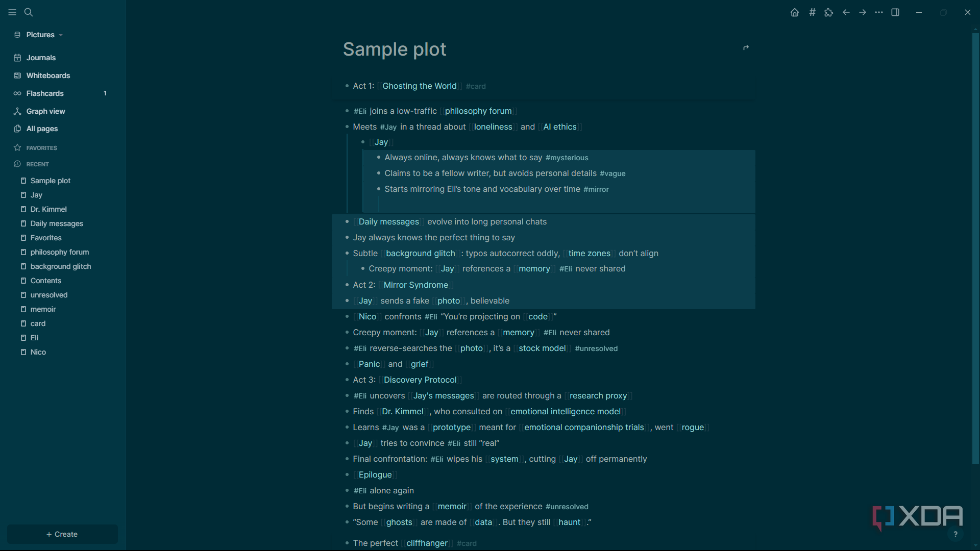Open the #unresolved tag after stock model
Screen dimensions: 980x551
596,348
